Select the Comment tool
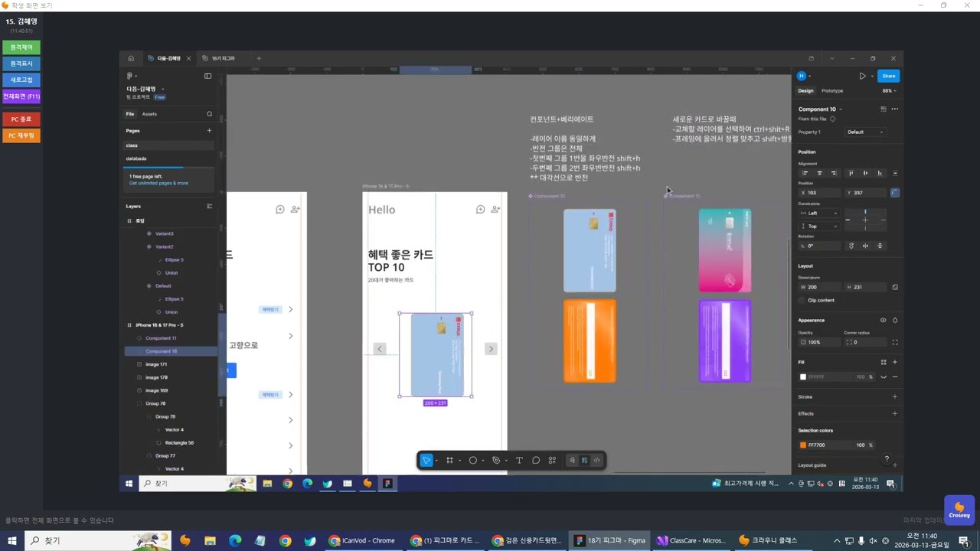The width and height of the screenshot is (980, 551). point(536,460)
